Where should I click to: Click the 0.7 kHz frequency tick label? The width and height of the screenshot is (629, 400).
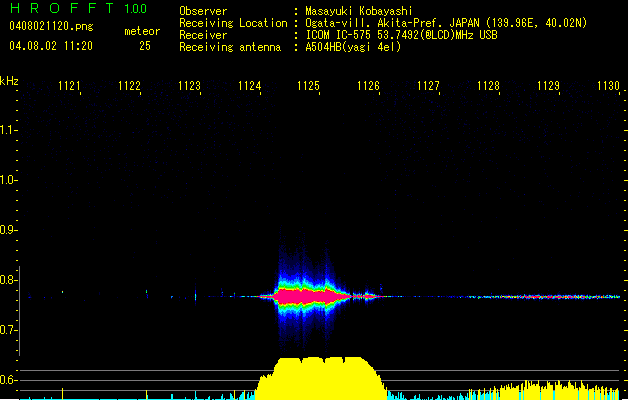(x=8, y=330)
